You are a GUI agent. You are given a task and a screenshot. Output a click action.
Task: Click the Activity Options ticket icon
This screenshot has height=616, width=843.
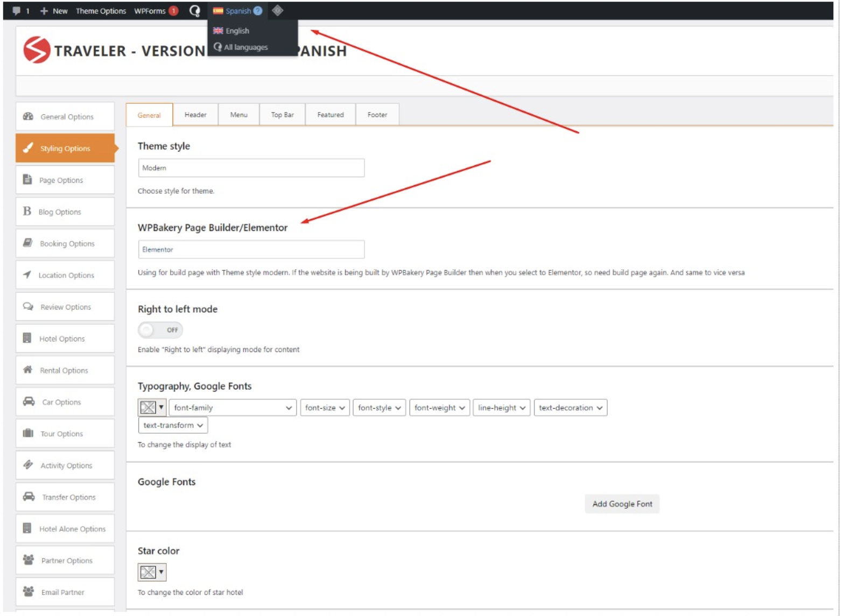[28, 465]
